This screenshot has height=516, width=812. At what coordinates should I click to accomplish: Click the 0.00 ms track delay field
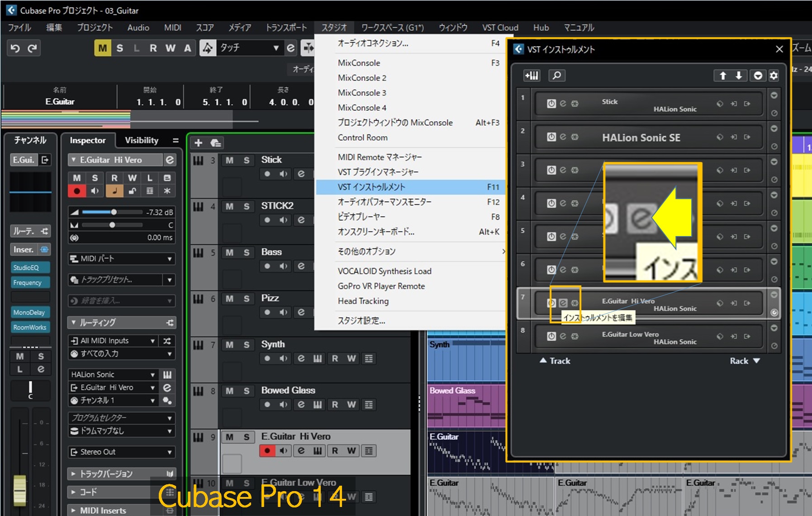(121, 237)
